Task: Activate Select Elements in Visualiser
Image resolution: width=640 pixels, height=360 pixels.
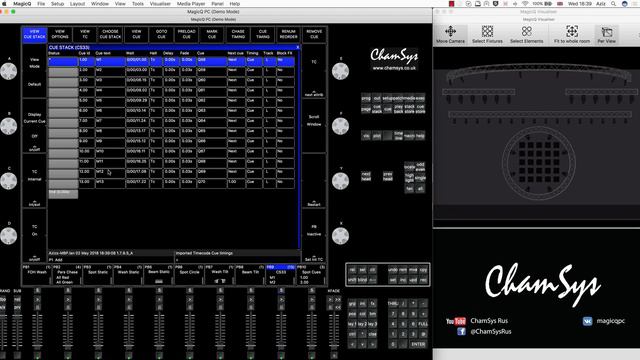Action: [527, 35]
